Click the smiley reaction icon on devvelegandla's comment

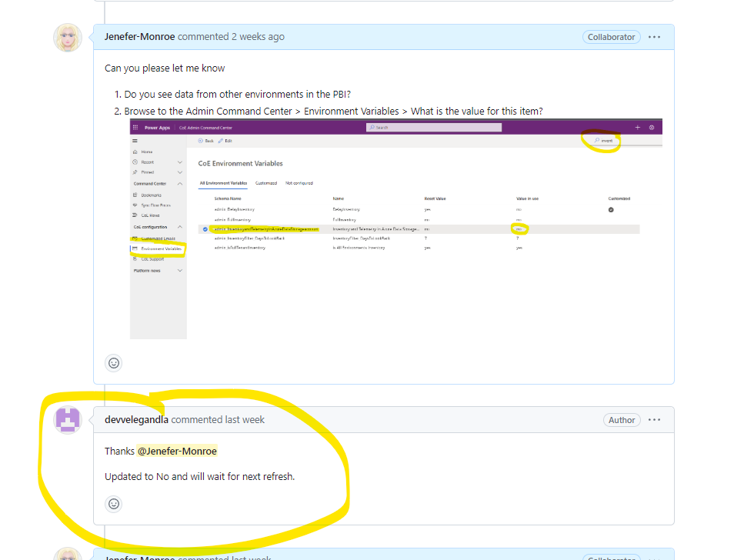[113, 504]
